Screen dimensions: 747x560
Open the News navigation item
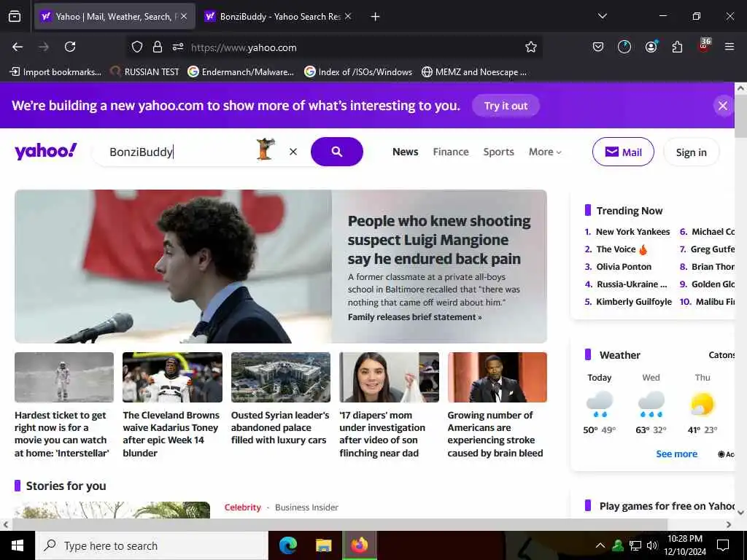[406, 152]
